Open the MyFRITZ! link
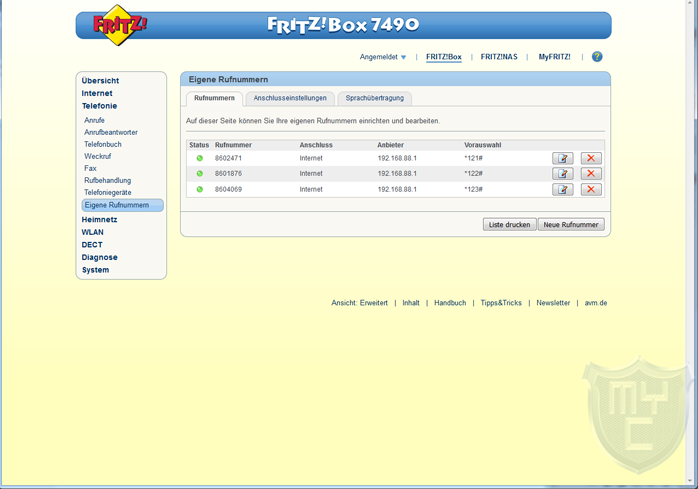Screen dimensions: 698x489 554,57
